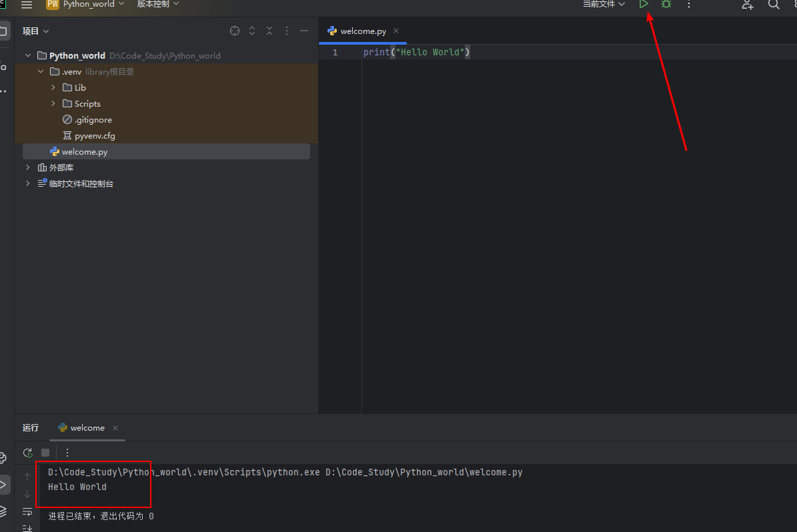
Task: Expand the Scripts folder
Action: tap(53, 103)
